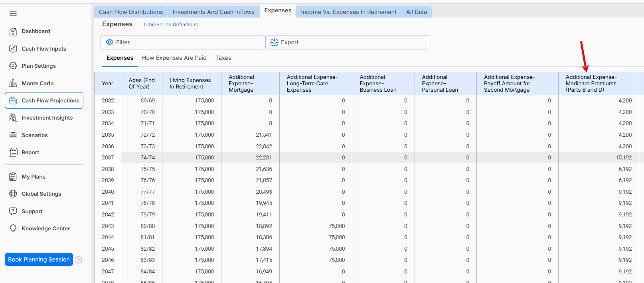Click Medicare value 15,192 for 2037
Screen dimensions: 644x283
tap(624, 158)
